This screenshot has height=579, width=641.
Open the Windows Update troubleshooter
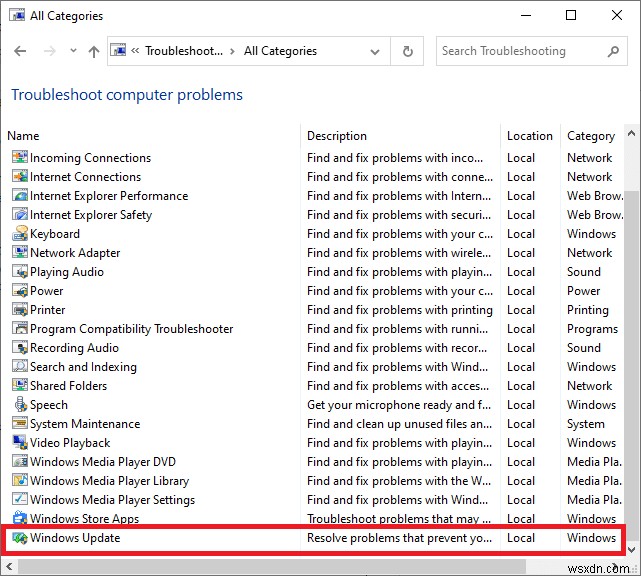pyautogui.click(x=75, y=538)
